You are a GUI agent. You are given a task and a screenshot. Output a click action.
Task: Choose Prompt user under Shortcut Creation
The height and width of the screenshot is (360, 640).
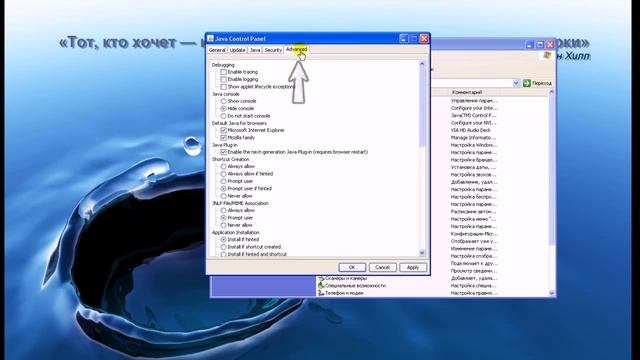pos(223,181)
